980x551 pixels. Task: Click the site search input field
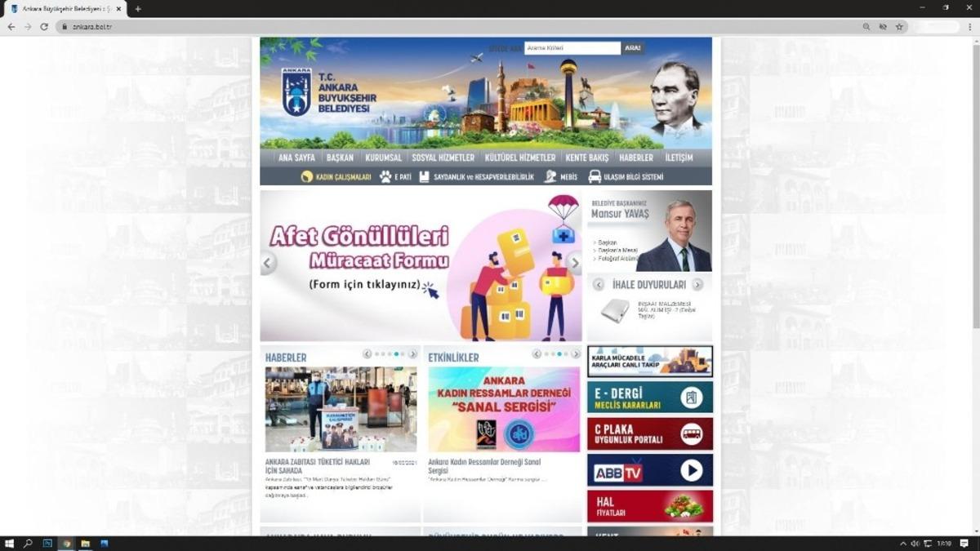[572, 48]
